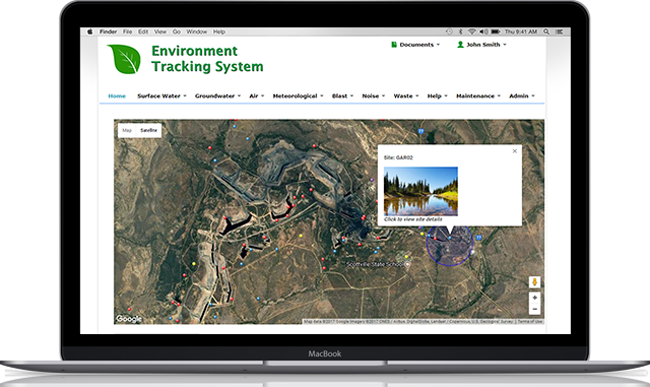Open the Help navigation dropdown
Screen dimensions: 650x387
point(437,96)
